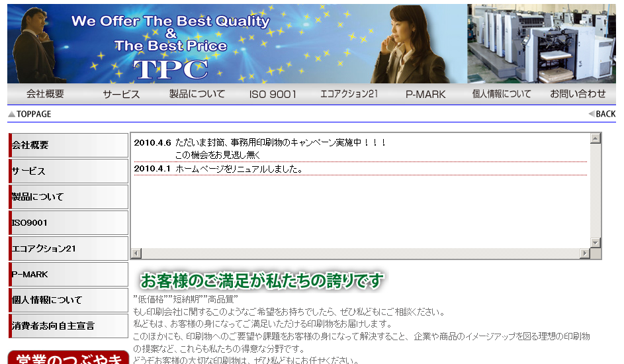Viewport: 624px width, 364px height.
Task: Click the TOPPAGE triangle icon
Action: click(x=11, y=114)
